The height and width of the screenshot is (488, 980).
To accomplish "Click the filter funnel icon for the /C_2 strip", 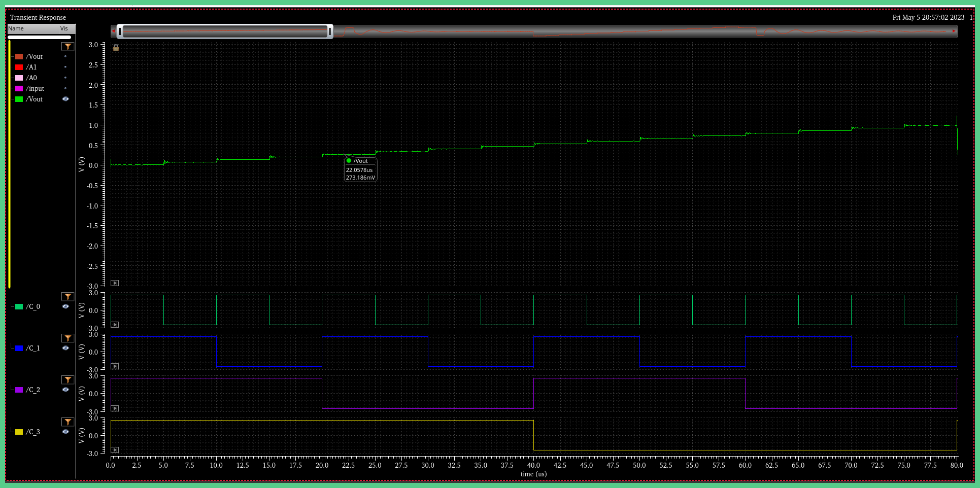I will coord(67,380).
